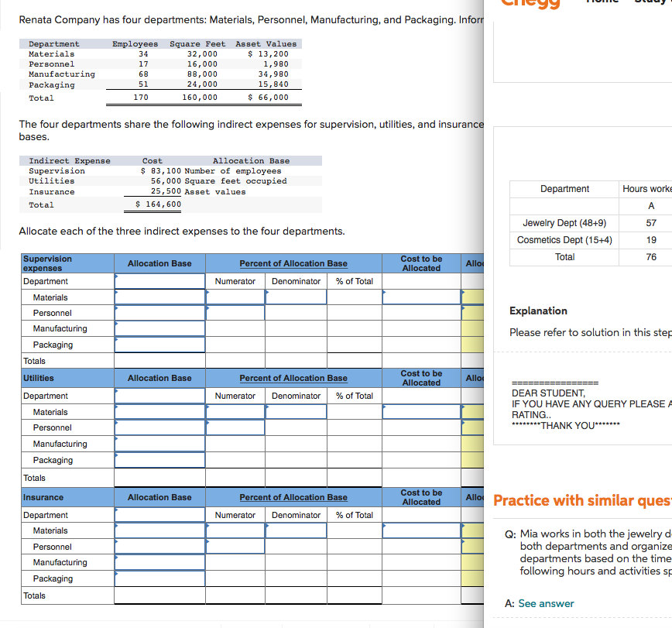Click Supervision '% of Total' column header
The height and width of the screenshot is (628, 672).
click(354, 281)
